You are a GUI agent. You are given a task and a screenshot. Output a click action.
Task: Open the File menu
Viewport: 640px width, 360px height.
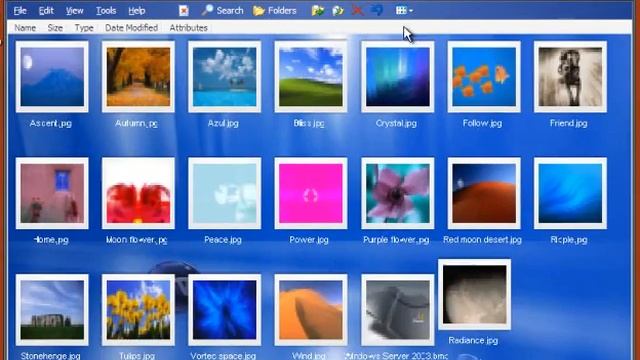20,11
